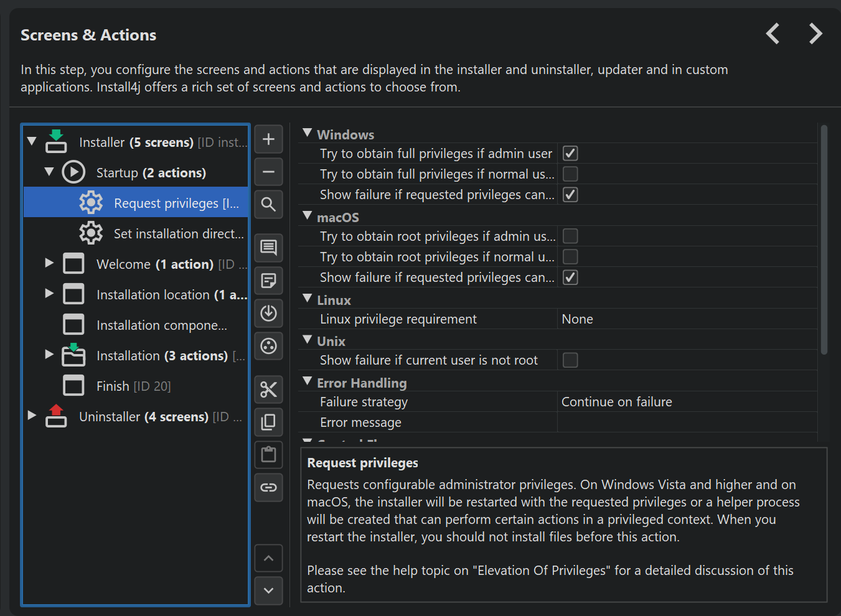Image resolution: width=841 pixels, height=616 pixels.
Task: Go to previous step with left arrow
Action: [773, 34]
